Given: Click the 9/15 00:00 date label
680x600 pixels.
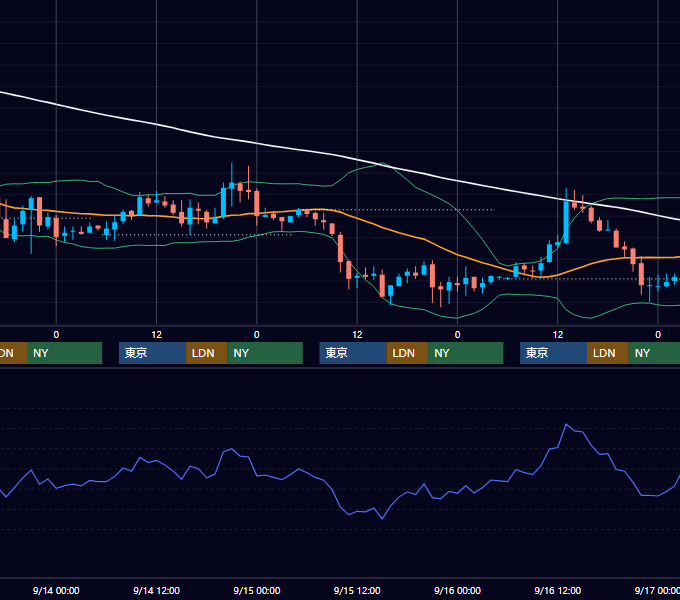Looking at the screenshot, I should [x=257, y=590].
